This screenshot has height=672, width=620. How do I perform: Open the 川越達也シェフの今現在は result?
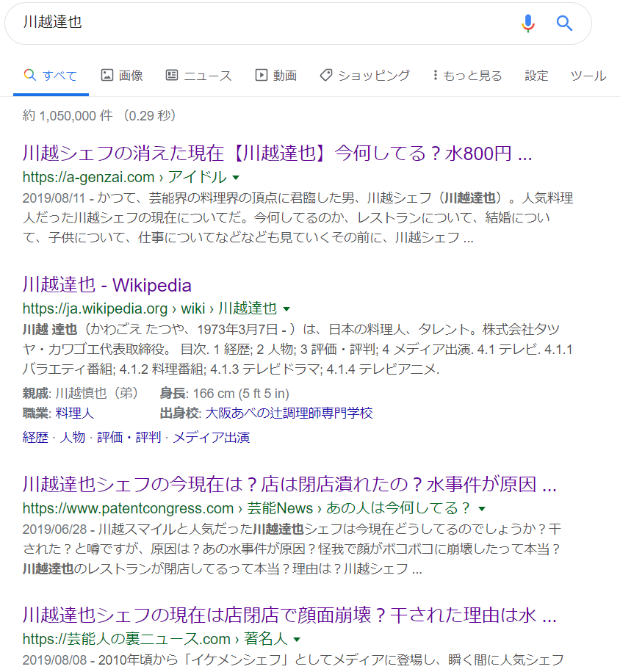(289, 484)
